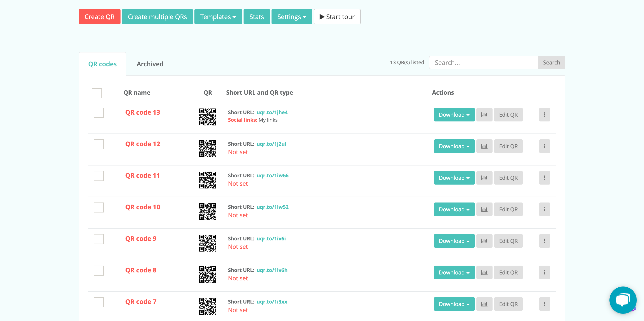Open kebab options menu for QR code 11
644x321 pixels.
point(545,178)
